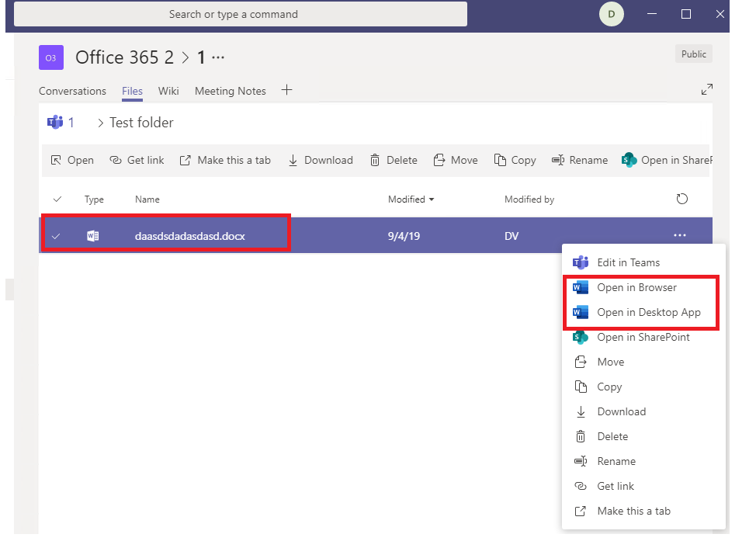This screenshot has width=756, height=548.
Task: Toggle select-all checkmark in header
Action: coord(57,199)
